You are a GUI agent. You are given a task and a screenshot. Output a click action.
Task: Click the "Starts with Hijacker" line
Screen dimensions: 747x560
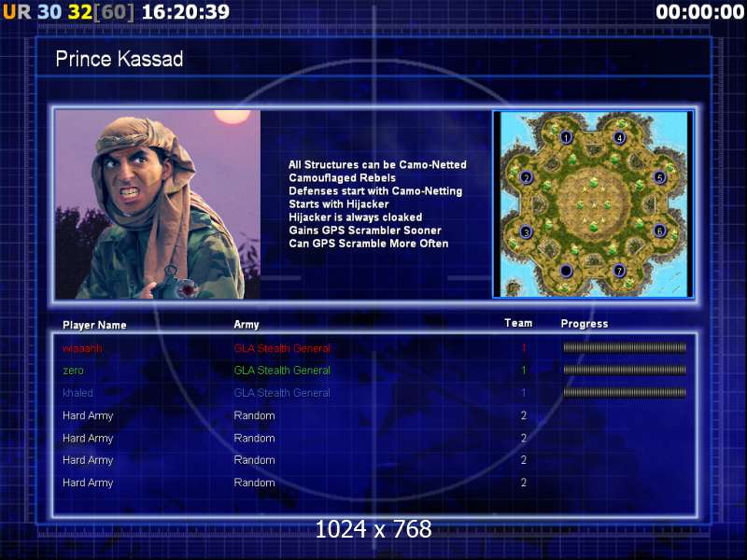tap(339, 204)
